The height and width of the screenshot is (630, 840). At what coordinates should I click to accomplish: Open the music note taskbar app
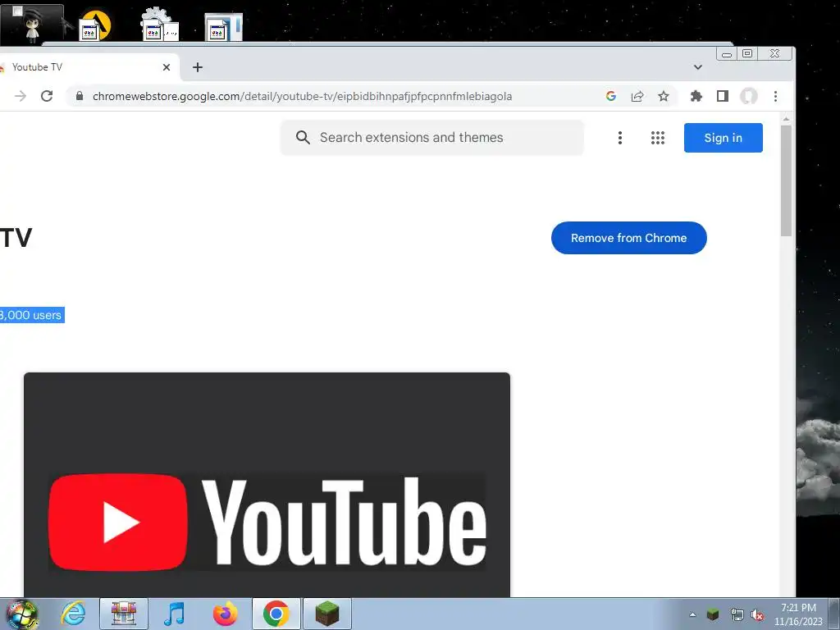pos(174,614)
